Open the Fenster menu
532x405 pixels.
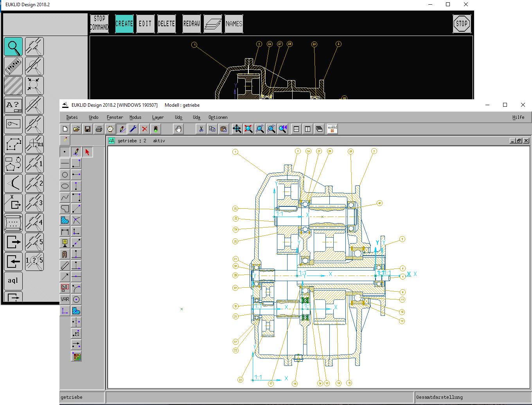click(x=115, y=117)
